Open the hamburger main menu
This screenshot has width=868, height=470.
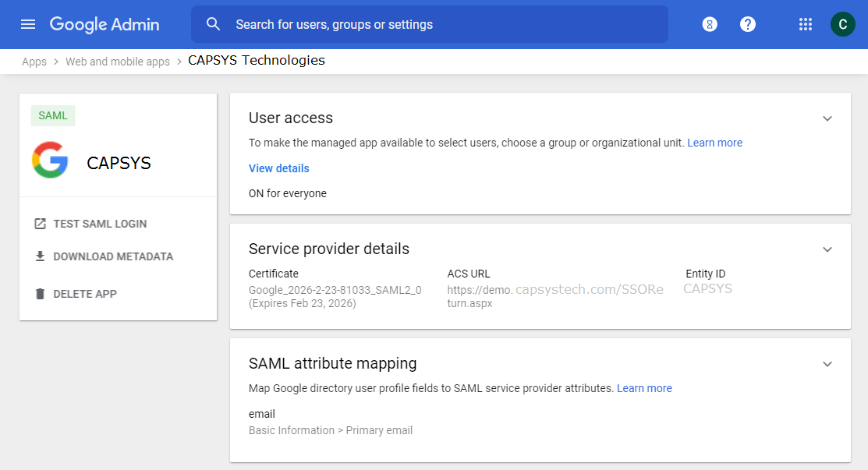click(27, 24)
